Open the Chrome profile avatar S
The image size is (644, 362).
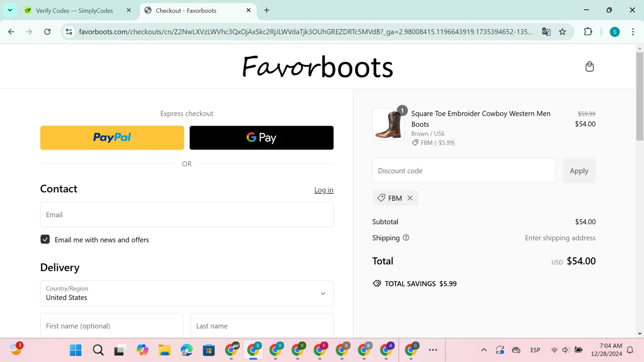click(615, 32)
